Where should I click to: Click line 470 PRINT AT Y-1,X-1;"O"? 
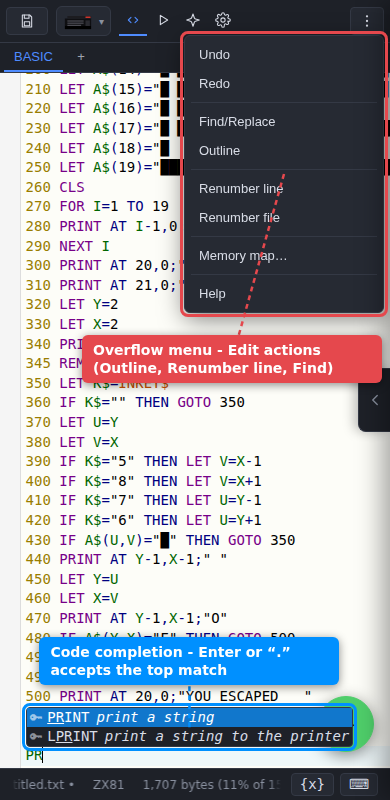coord(127,618)
